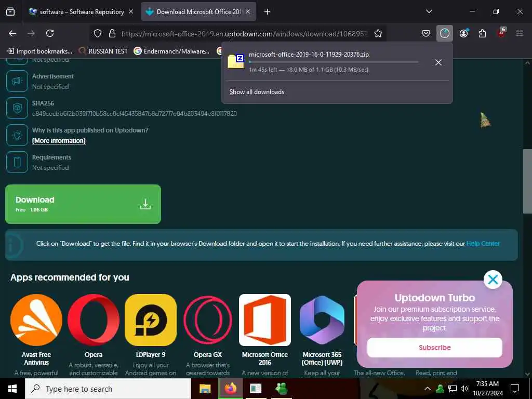
Task: Open a new browser tab
Action: [x=268, y=12]
